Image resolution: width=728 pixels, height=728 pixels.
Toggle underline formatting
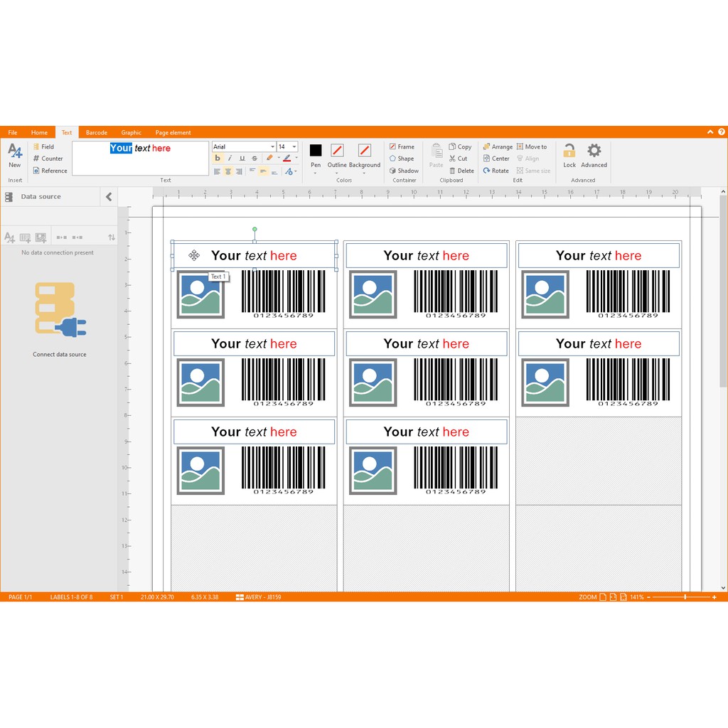click(242, 159)
